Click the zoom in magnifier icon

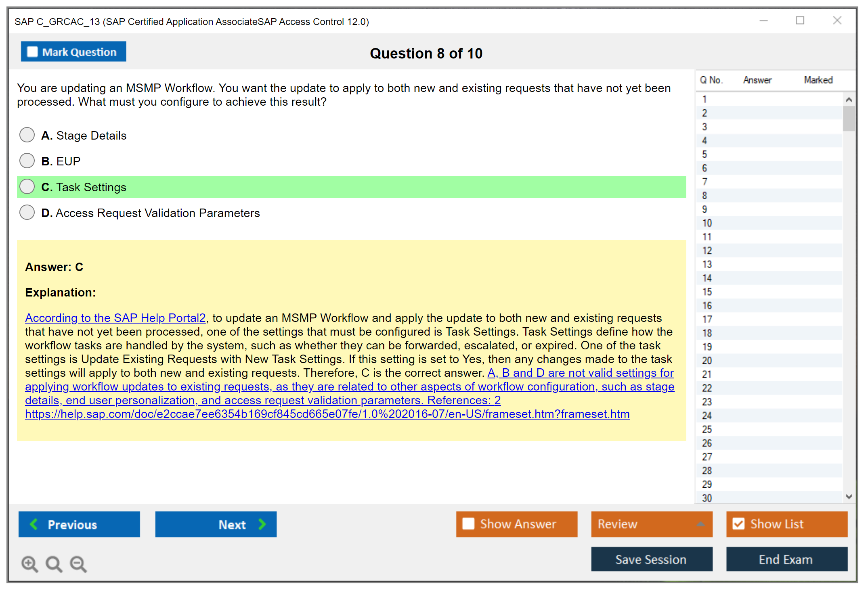point(29,564)
